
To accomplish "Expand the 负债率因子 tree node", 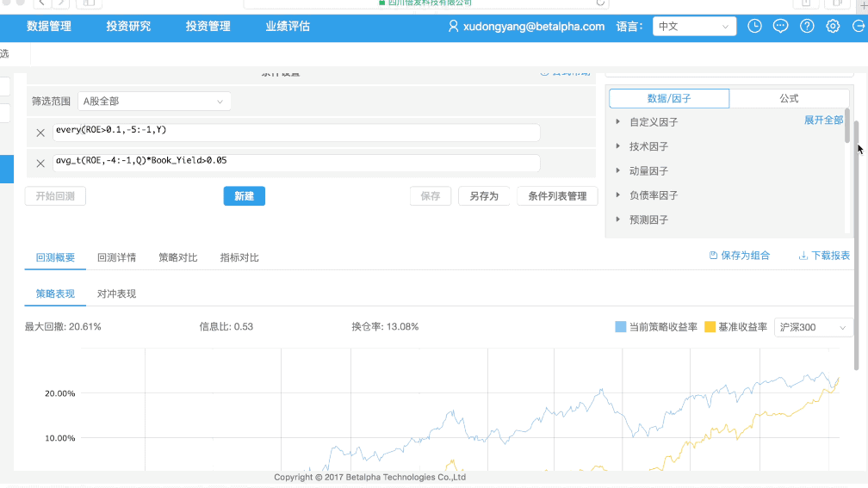I will click(617, 195).
